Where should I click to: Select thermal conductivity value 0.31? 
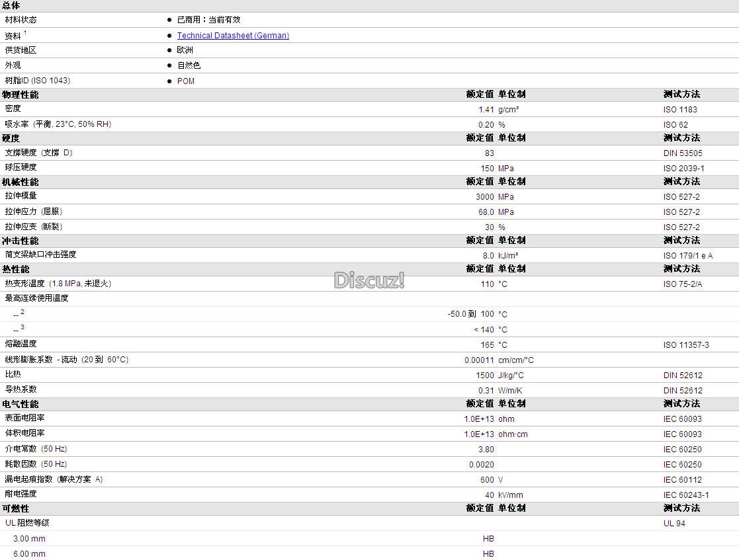486,391
